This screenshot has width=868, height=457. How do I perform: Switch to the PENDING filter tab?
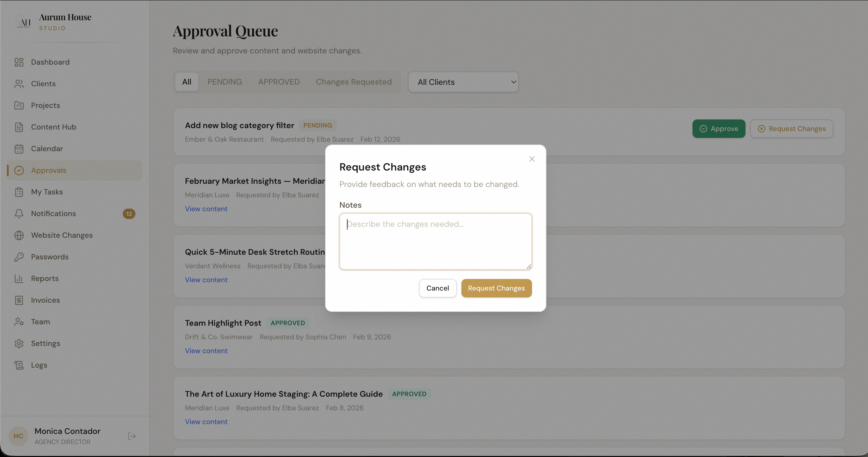[224, 82]
